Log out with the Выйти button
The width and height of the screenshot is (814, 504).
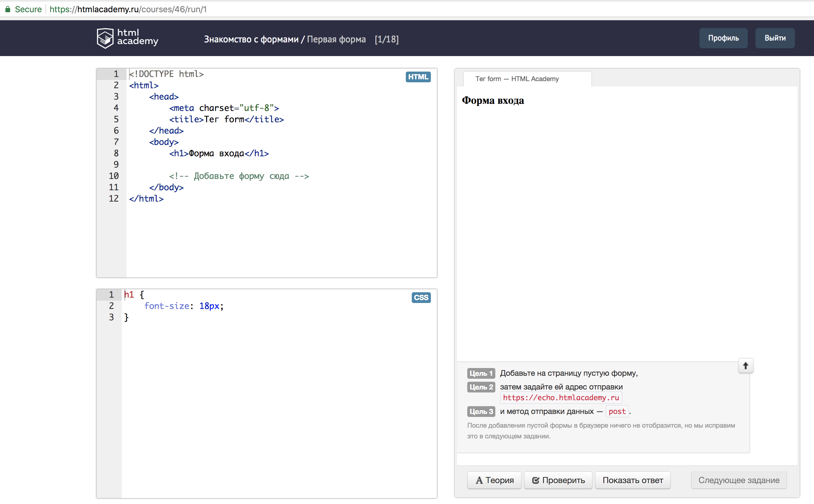click(x=775, y=38)
